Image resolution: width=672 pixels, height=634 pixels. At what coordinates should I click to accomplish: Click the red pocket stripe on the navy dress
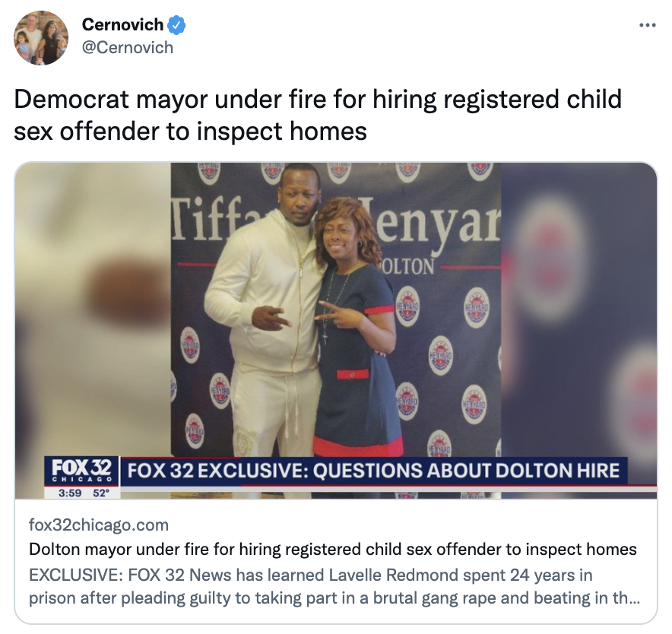tap(352, 375)
